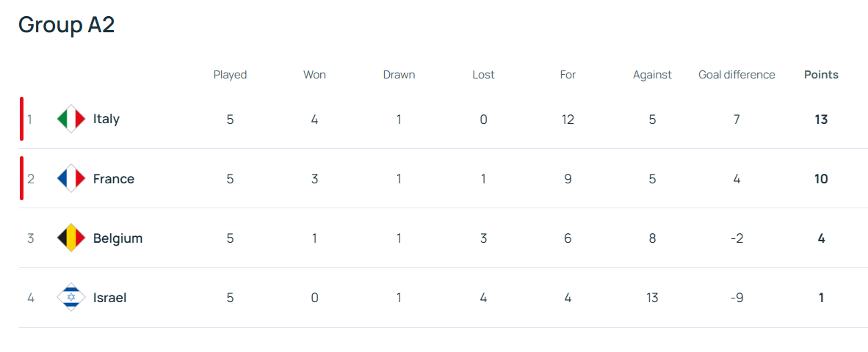Viewport: 868px width, 352px height.
Task: Click the Group A2 heading
Action: [x=67, y=24]
